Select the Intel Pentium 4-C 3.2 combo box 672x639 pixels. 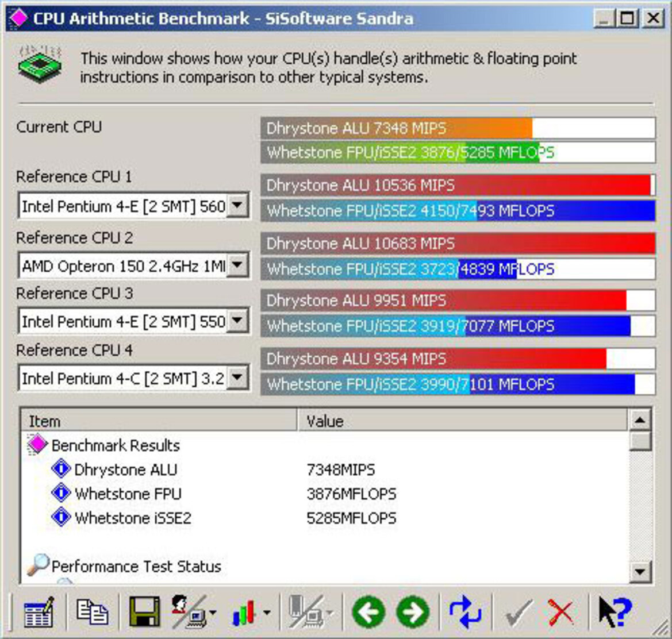click(x=133, y=378)
